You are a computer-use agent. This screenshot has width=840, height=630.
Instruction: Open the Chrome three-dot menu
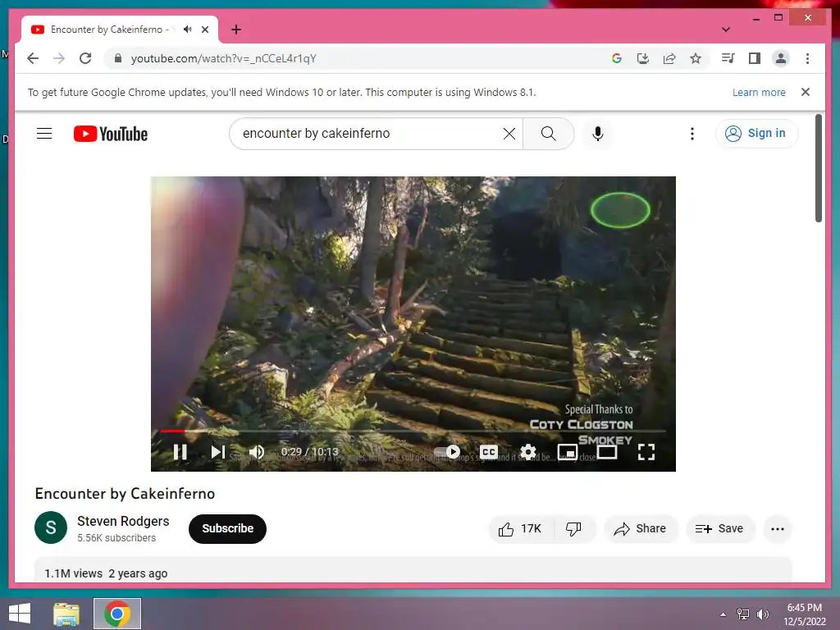coord(807,58)
